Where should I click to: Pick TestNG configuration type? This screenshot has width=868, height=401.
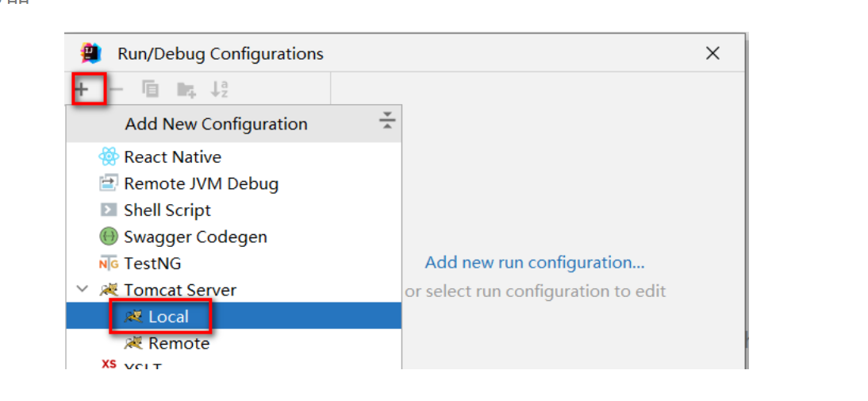pyautogui.click(x=233, y=264)
